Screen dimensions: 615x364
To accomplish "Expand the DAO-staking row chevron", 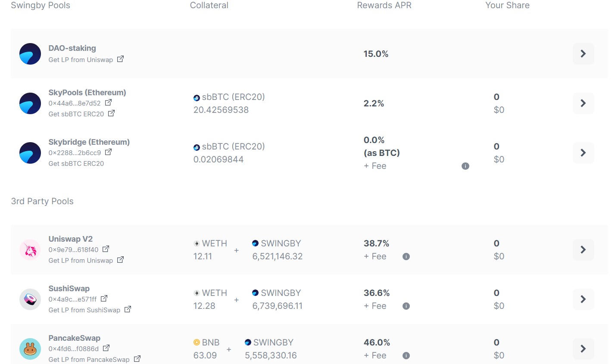I will click(x=583, y=54).
